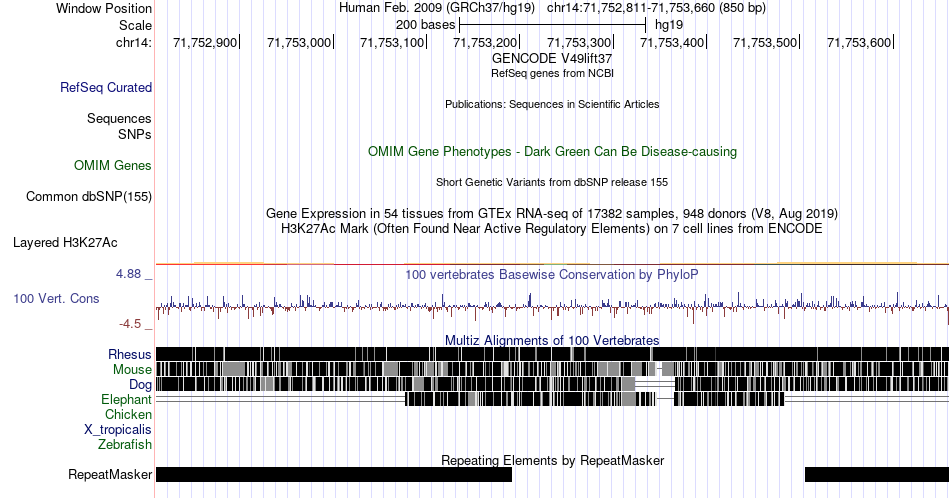This screenshot has height=498, width=950.
Task: Click Repeating Elements by RepeatMasker title
Action: pos(552,460)
